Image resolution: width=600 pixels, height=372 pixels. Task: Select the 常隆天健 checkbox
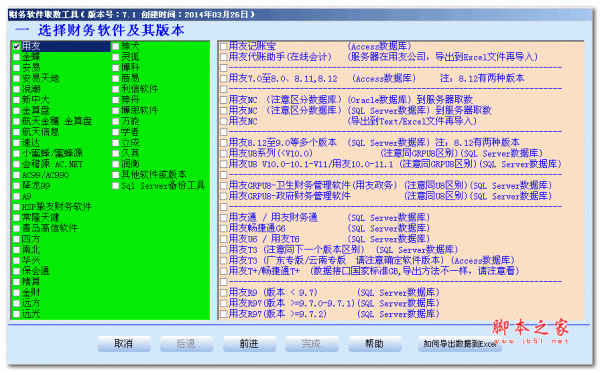tap(16, 218)
